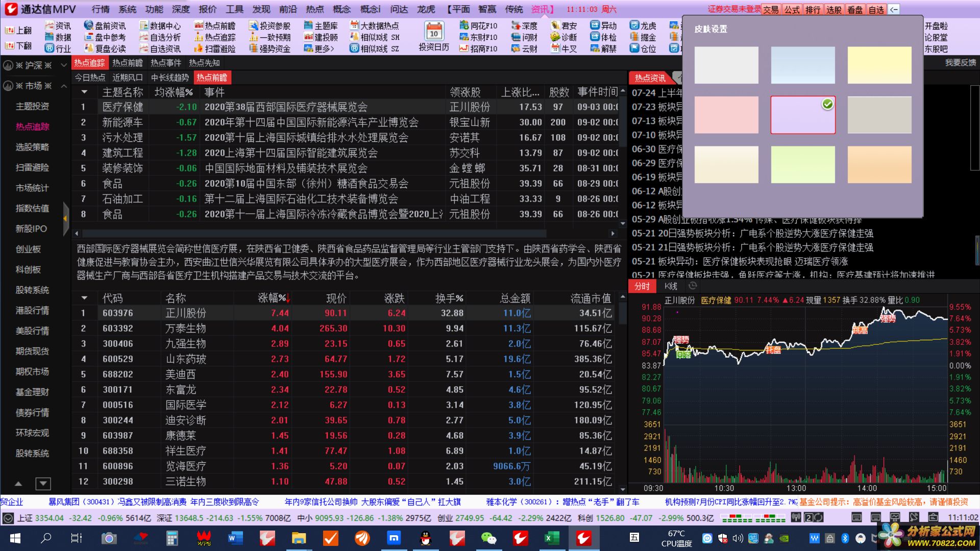Viewport: 980px width, 551px height.
Task: Open 选股策略 in the left sidebar
Action: click(32, 147)
